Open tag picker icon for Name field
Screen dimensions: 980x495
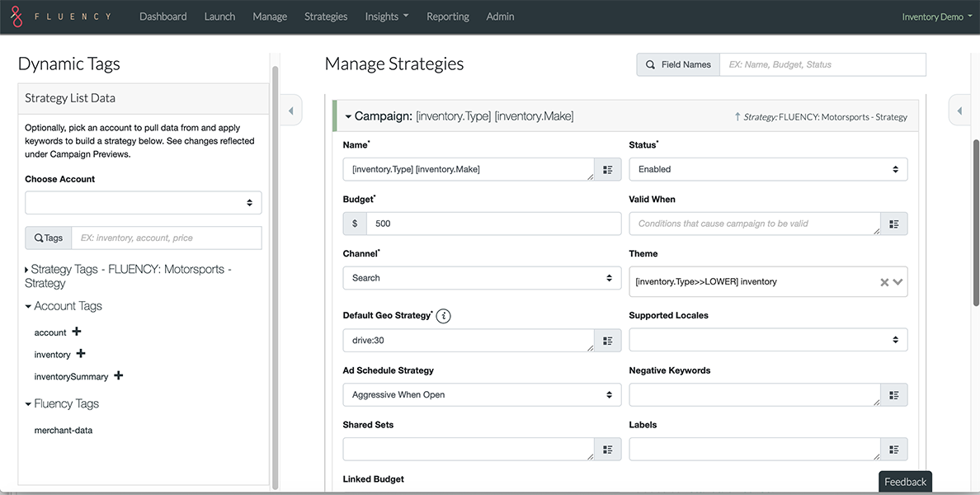coord(608,169)
